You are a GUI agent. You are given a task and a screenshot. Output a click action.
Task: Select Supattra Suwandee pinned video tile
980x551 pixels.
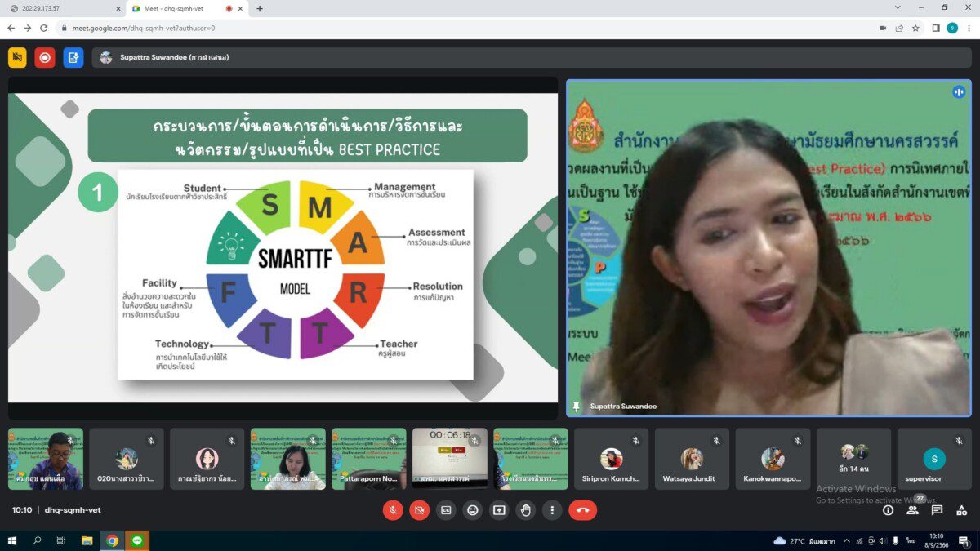pos(768,248)
